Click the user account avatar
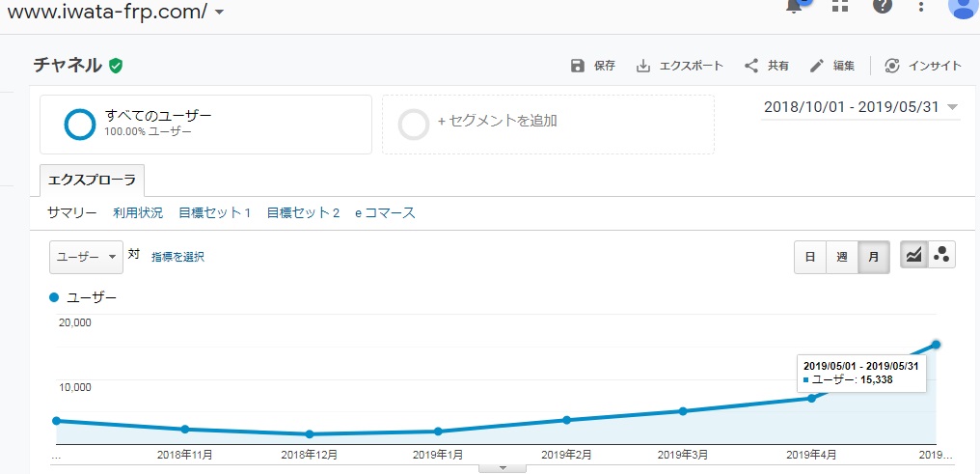 tap(964, 6)
